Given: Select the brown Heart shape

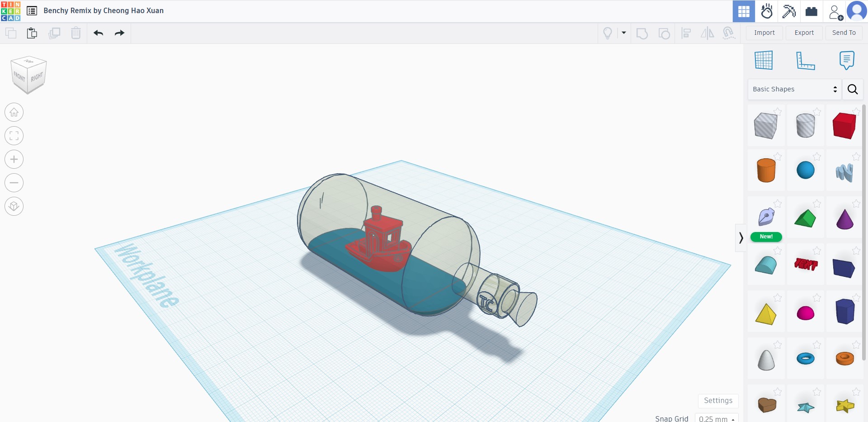Looking at the screenshot, I should click(767, 404).
